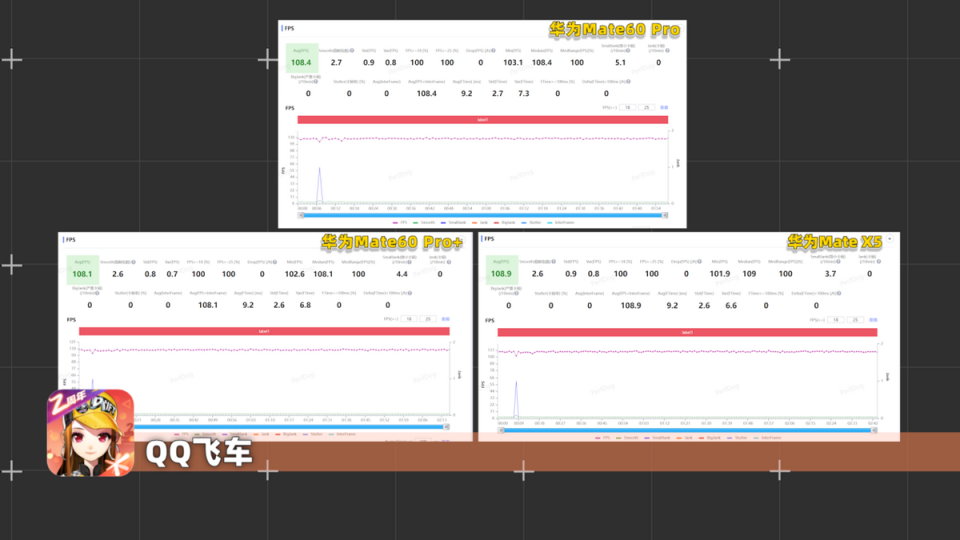Screen dimensions: 960x540
Task: Click blue reset link in Mate60 Pro+ panel
Action: tap(446, 319)
